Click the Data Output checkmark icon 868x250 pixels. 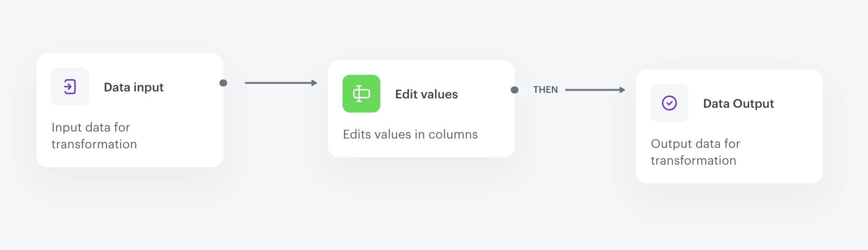[x=669, y=103]
